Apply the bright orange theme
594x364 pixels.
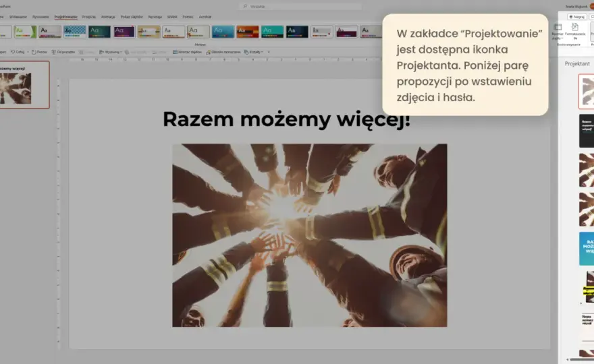coord(247,32)
